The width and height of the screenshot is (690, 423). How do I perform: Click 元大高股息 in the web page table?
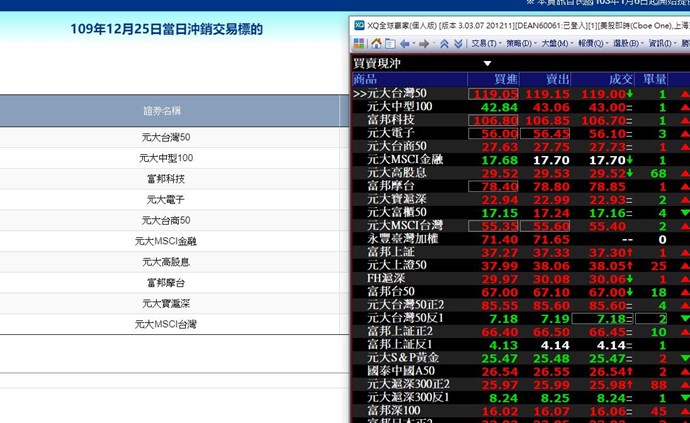pyautogui.click(x=166, y=262)
